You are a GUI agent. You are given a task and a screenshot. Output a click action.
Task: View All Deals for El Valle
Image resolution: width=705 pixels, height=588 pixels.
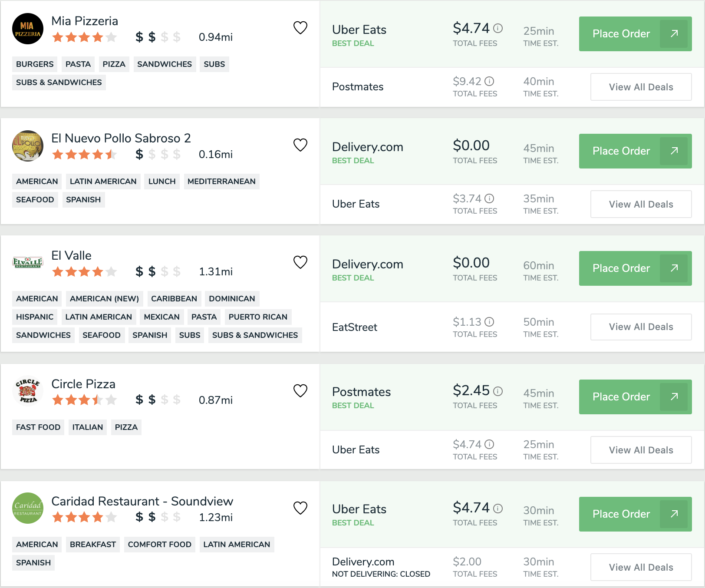641,327
